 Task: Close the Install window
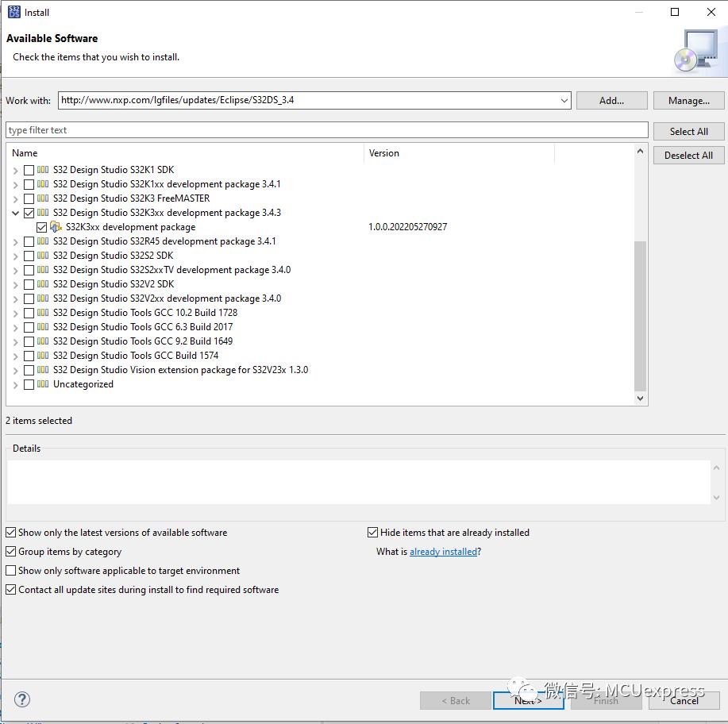(711, 12)
